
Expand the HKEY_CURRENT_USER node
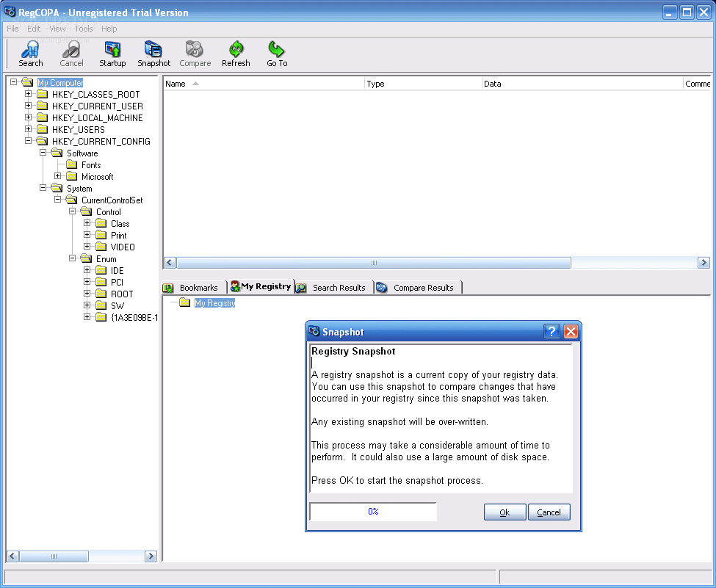click(x=29, y=106)
